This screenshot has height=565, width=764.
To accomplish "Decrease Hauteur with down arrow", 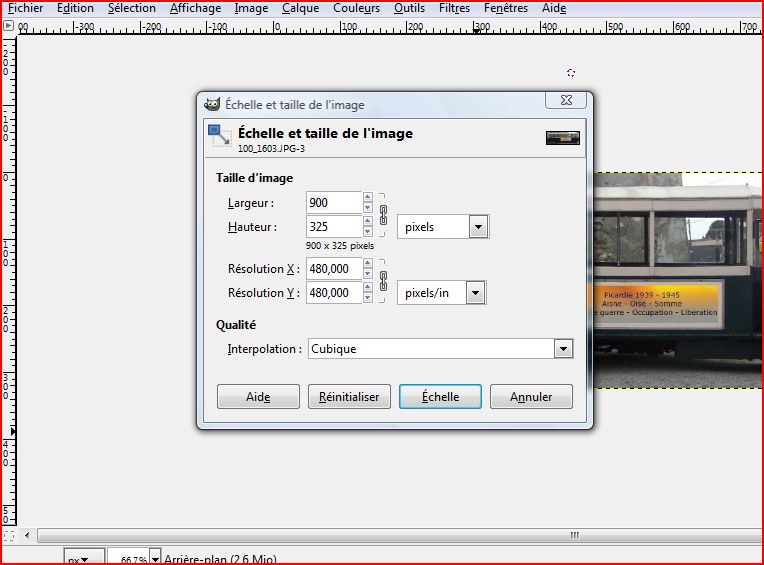I will pyautogui.click(x=368, y=231).
